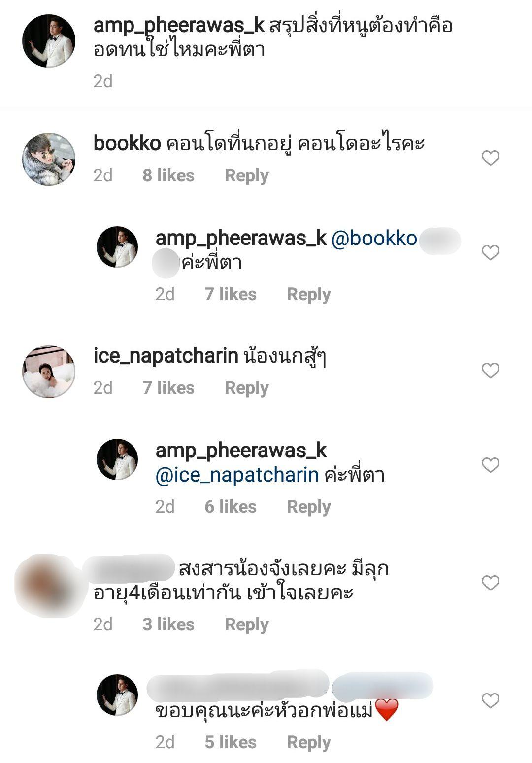Screen dimensions: 532x763
Task: Open the ice_napatcharin username
Action: tap(166, 356)
